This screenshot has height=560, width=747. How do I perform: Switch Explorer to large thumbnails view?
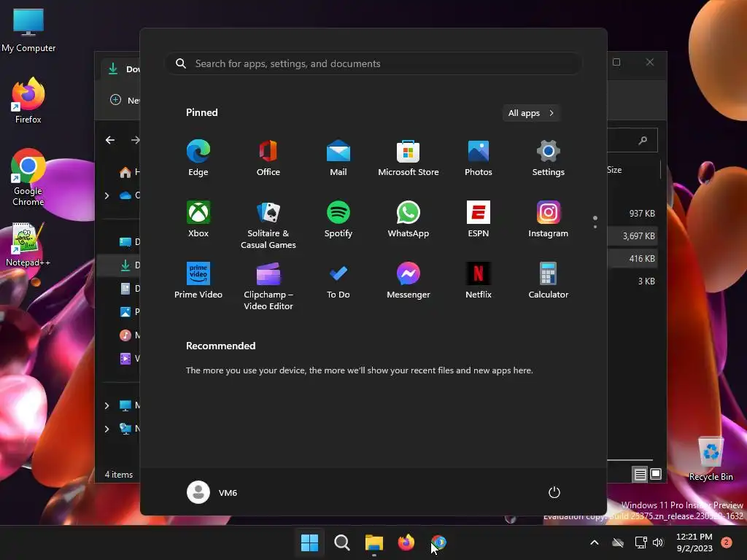click(x=656, y=474)
